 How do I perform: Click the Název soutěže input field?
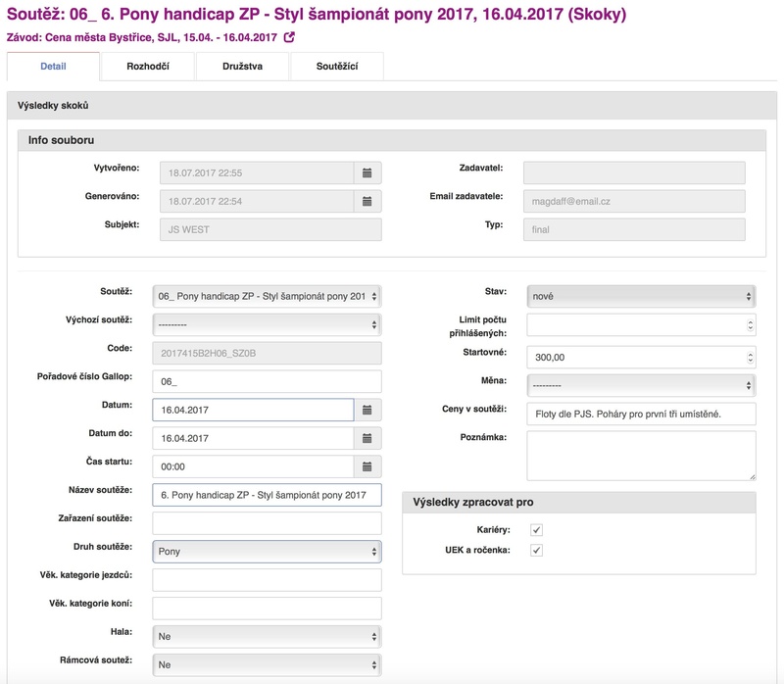(x=267, y=495)
